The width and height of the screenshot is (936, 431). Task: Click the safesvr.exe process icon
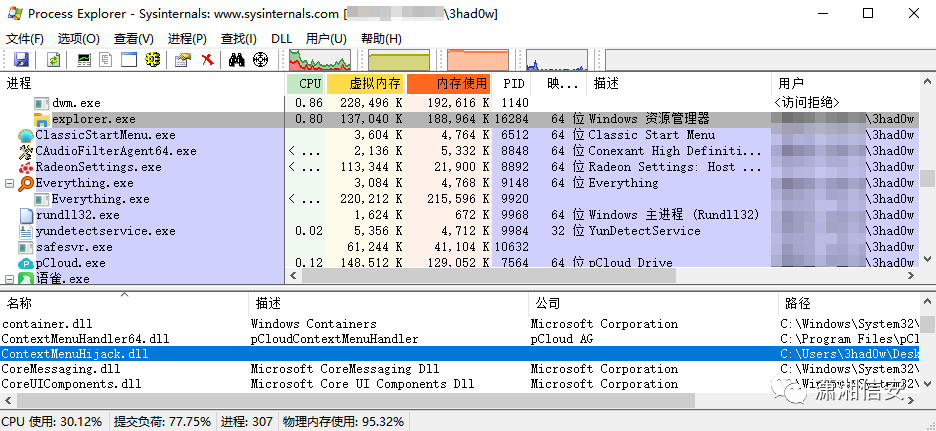[26, 247]
